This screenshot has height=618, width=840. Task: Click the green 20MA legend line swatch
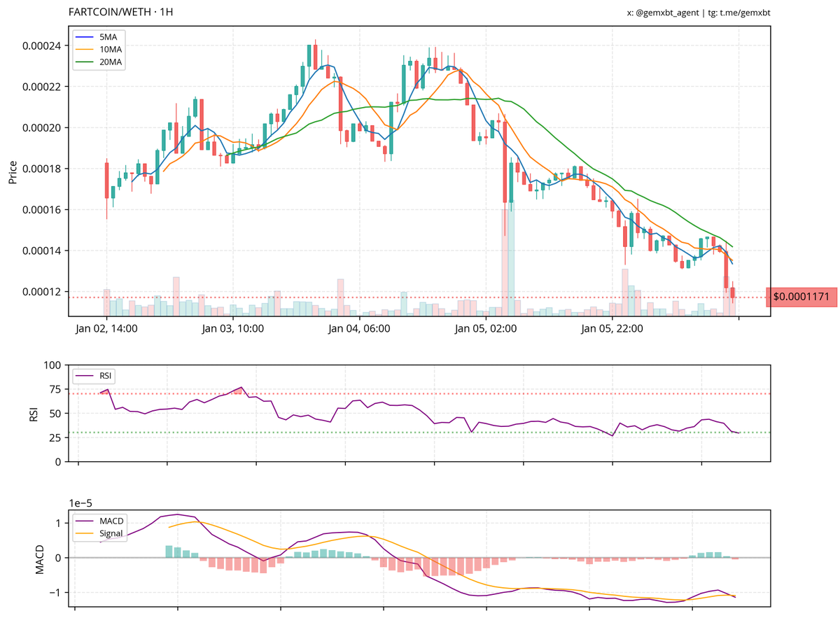pos(85,62)
